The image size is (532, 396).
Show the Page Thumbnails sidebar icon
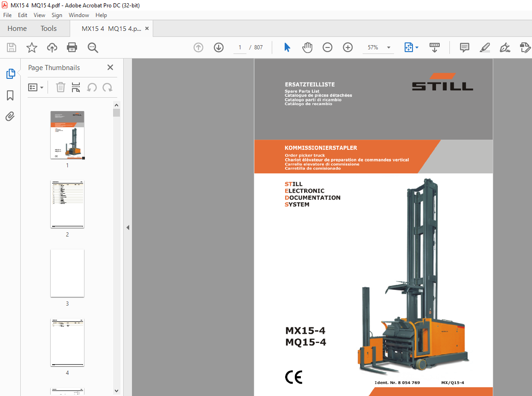click(11, 74)
